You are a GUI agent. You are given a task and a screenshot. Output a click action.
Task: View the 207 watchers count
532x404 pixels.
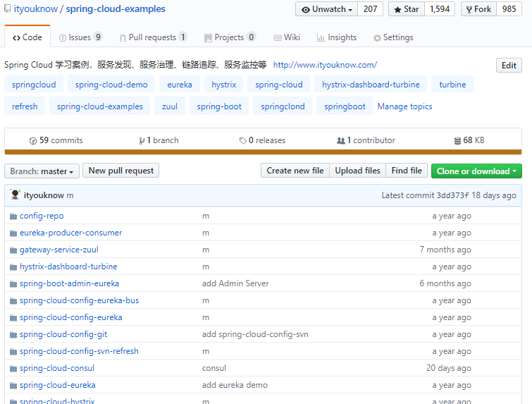(x=370, y=9)
